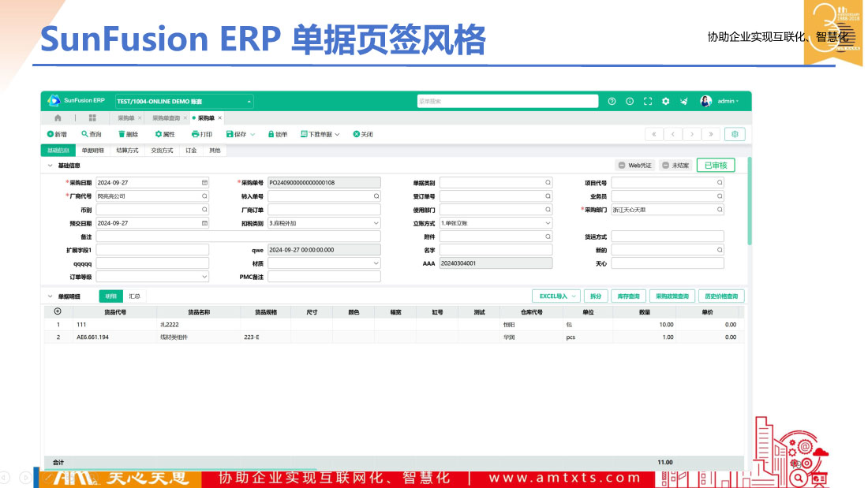Image resolution: width=868 pixels, height=488 pixels.
Task: Open the help question mark icon
Action: pos(612,101)
